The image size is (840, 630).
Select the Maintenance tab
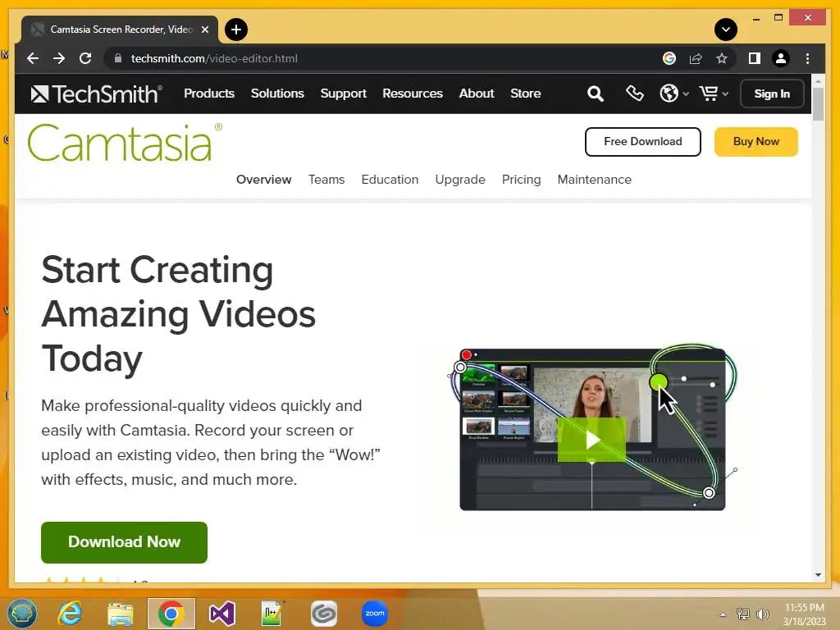[x=594, y=180]
